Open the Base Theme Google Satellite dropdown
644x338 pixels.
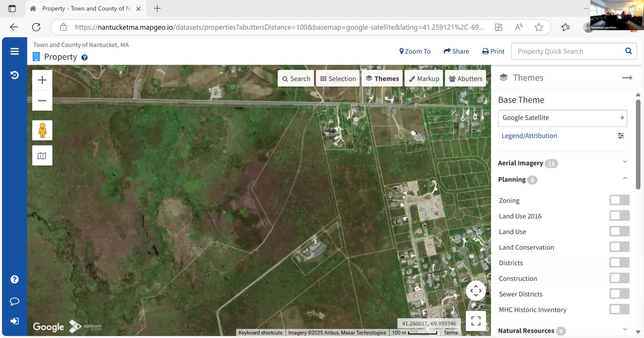pos(562,118)
